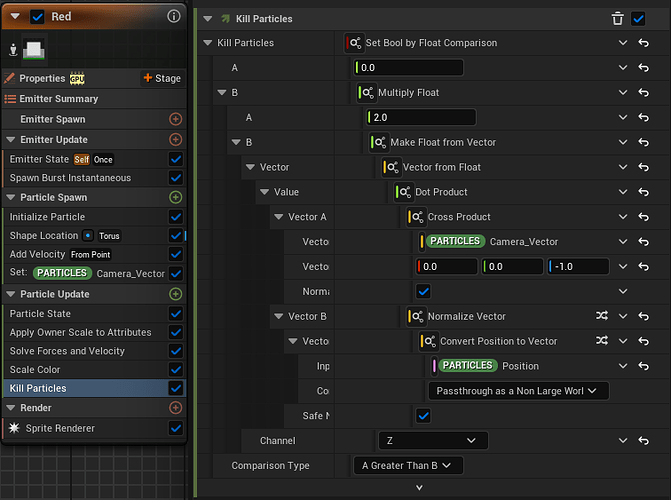Click dynamic input icon beside Cross Product
Viewport: 671px width, 500px height.
click(416, 217)
